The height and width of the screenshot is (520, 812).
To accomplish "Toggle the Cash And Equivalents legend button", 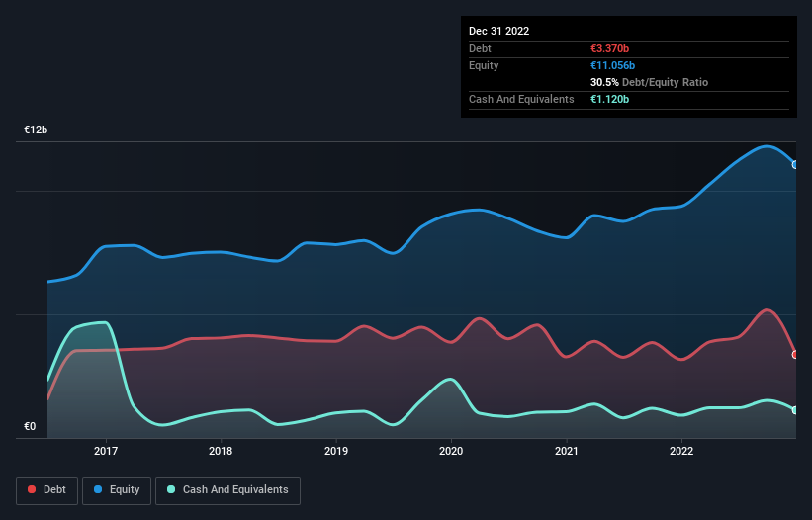I will [227, 490].
